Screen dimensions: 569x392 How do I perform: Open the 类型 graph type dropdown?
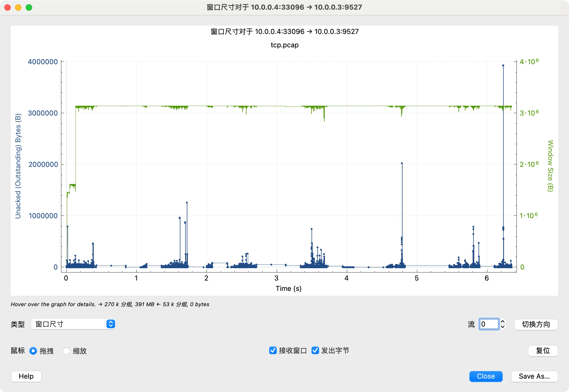tap(73, 324)
